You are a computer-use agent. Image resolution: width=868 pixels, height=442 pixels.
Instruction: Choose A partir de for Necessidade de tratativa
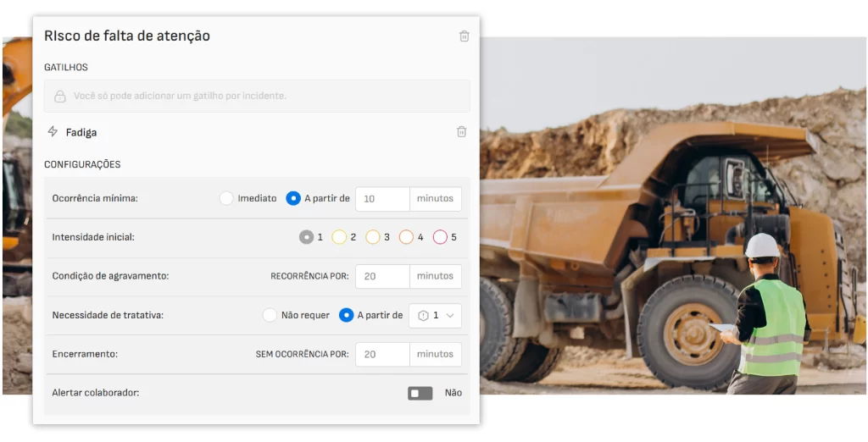pos(346,315)
